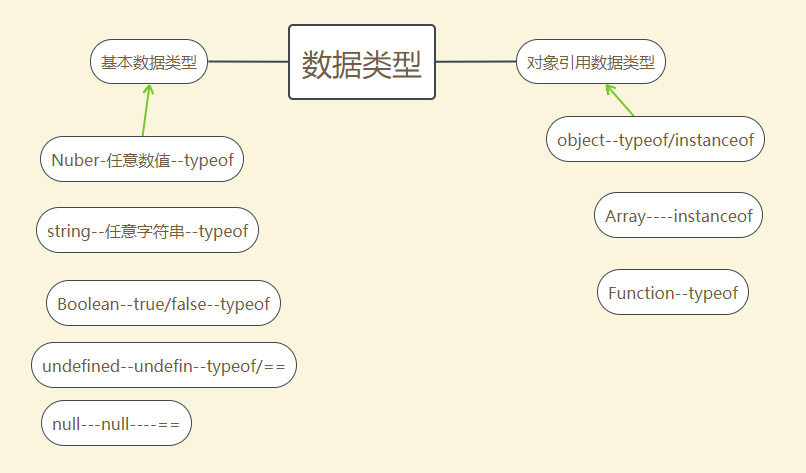Select the object--typeof/instanceof node
Viewport: 806px width, 473px height.
[655, 139]
